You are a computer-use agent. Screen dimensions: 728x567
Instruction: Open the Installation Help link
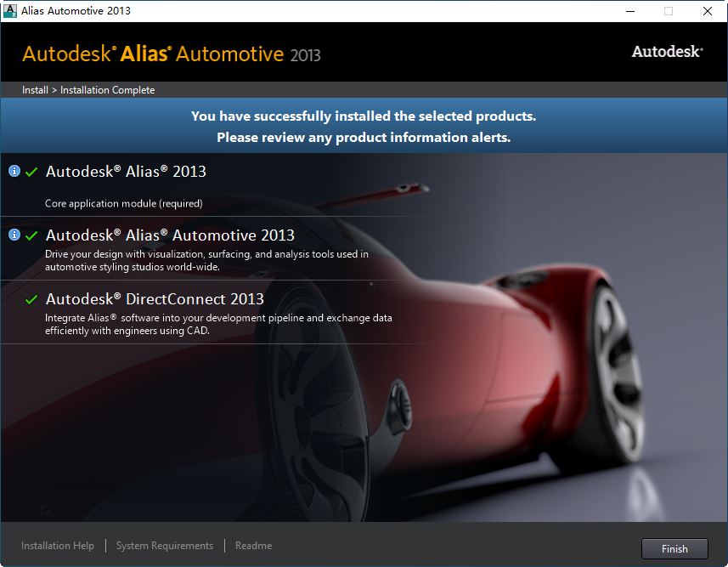tap(58, 546)
